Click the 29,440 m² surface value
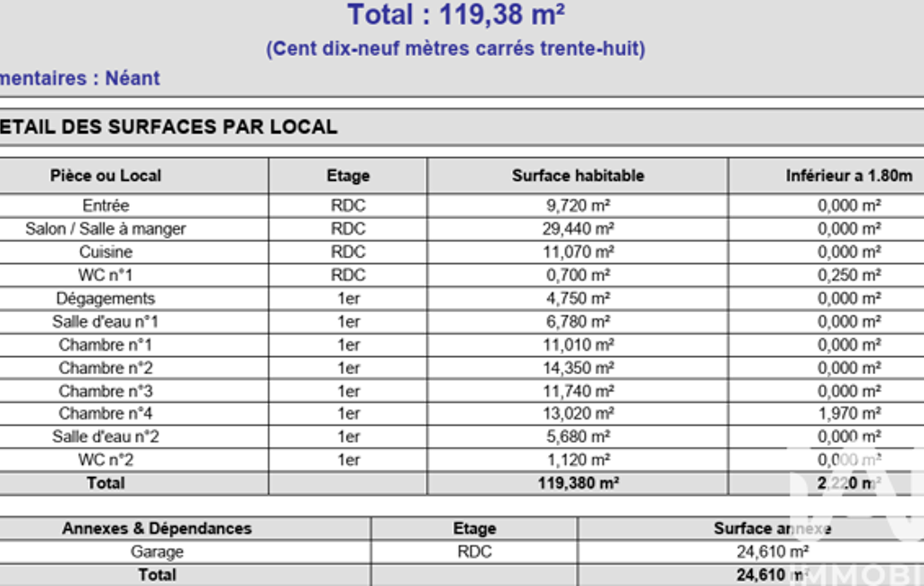 [x=578, y=229]
